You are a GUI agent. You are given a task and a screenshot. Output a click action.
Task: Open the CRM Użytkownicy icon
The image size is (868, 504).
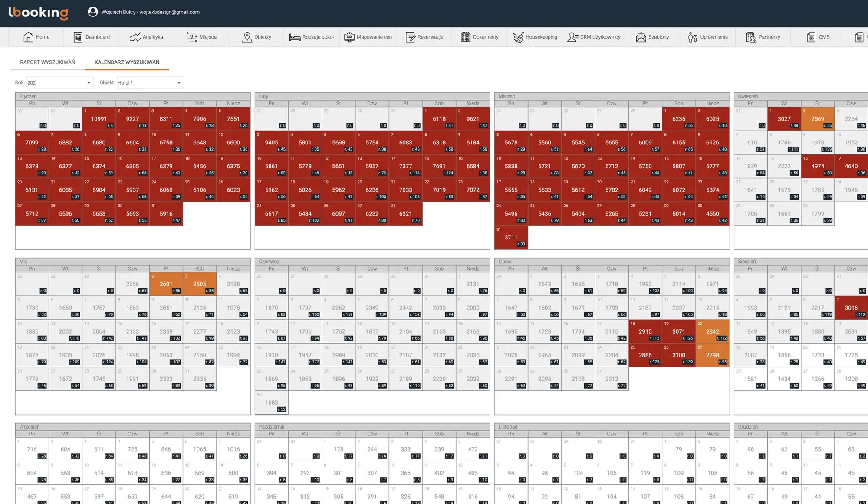point(572,37)
